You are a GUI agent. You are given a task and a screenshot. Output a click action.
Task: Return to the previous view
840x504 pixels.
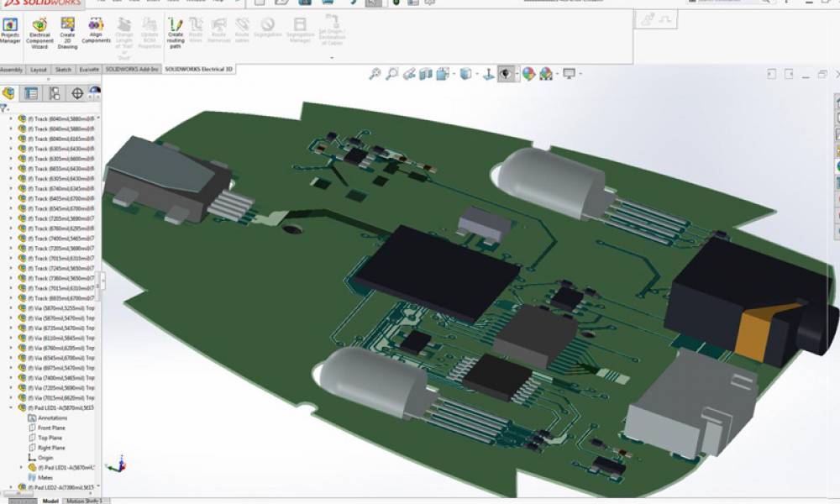click(x=409, y=74)
